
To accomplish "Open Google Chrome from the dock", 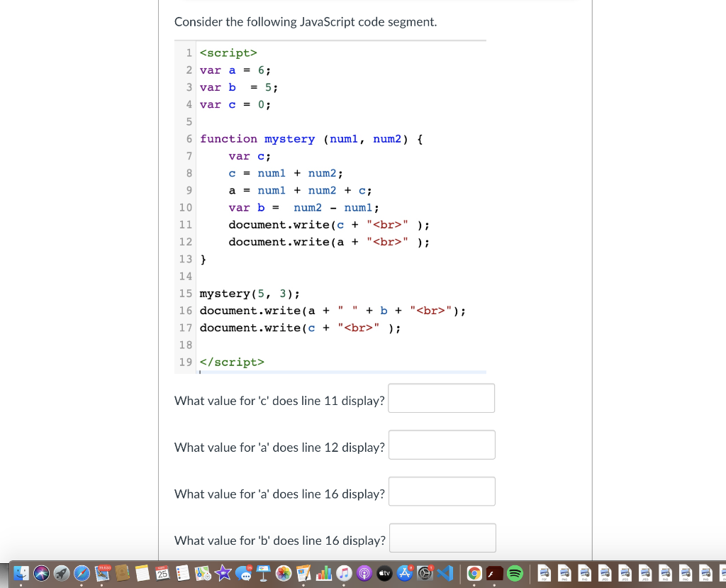I will [x=474, y=573].
